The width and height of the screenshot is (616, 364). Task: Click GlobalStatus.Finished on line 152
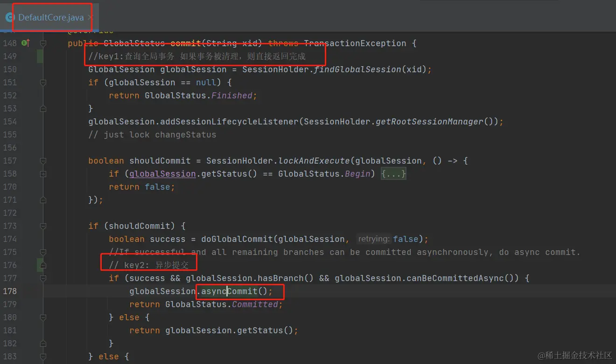[x=199, y=96]
